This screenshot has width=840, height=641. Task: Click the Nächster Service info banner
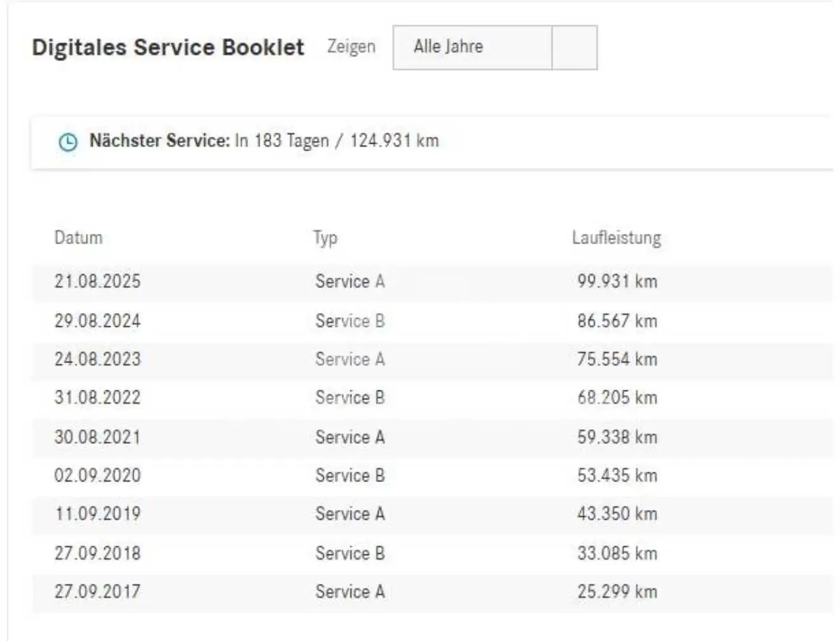point(432,142)
